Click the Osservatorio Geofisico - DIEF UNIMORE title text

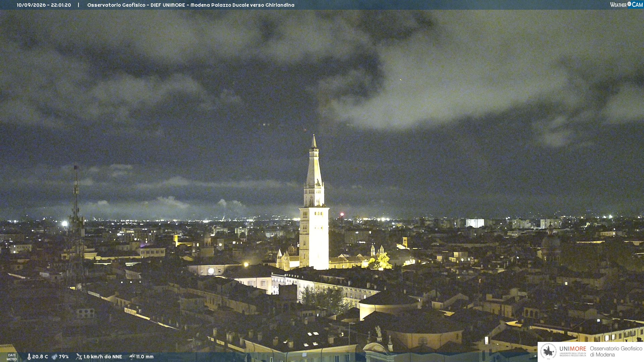pos(138,5)
